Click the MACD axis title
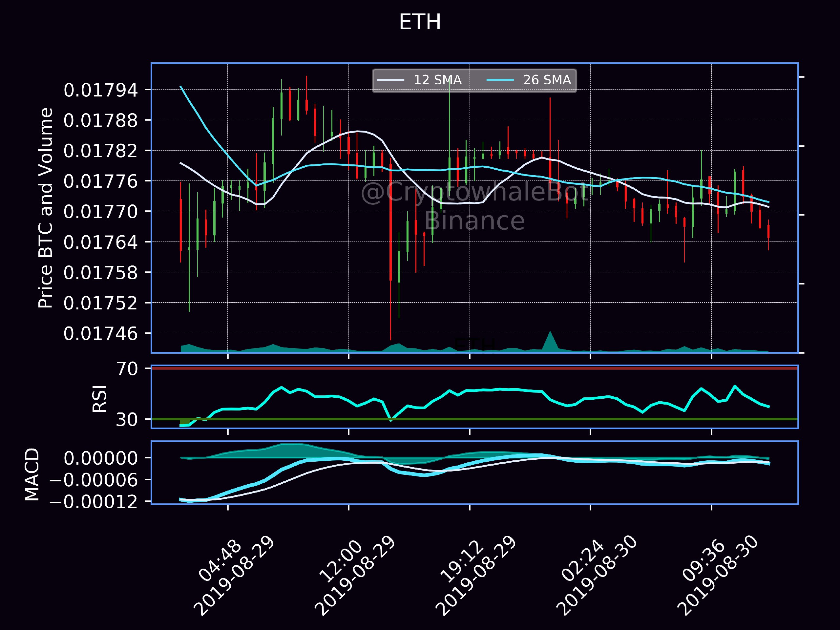The height and width of the screenshot is (630, 840). pos(32,474)
